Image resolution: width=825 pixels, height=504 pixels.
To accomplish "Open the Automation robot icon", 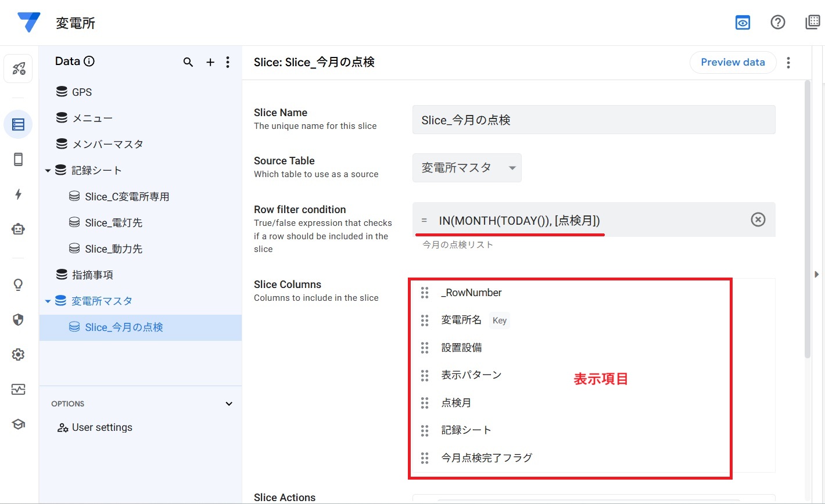I will 18,229.
